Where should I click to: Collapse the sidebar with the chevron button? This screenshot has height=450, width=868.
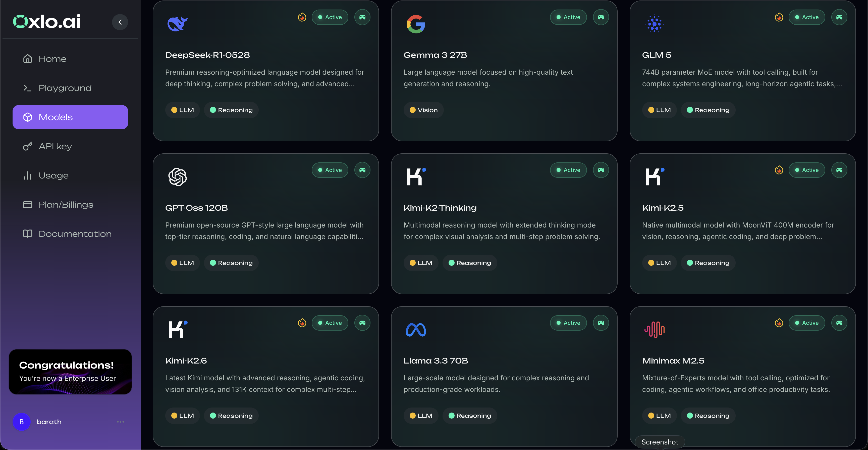120,22
